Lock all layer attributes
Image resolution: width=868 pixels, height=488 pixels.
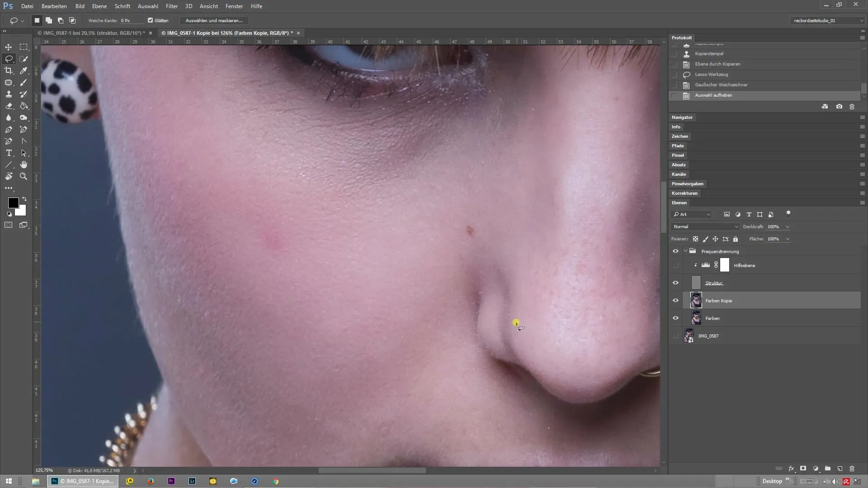click(736, 239)
